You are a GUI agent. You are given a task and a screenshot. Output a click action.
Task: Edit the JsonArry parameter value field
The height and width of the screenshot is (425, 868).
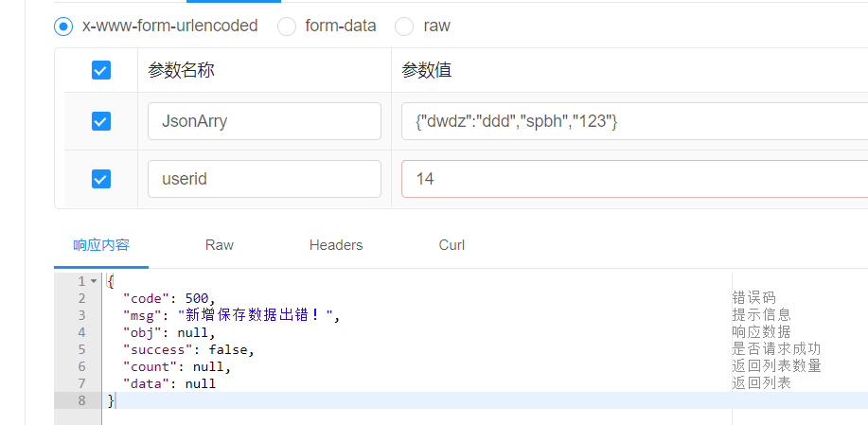(634, 121)
